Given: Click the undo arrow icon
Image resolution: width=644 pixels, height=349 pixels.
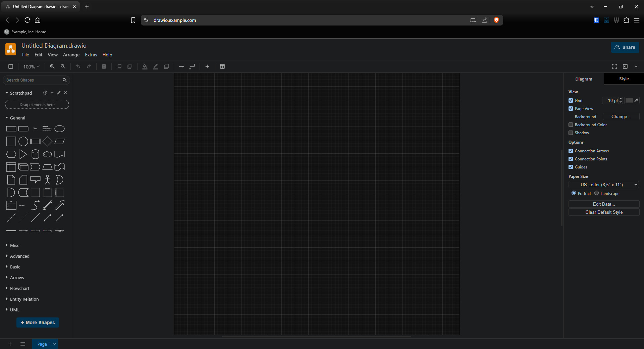Looking at the screenshot, I should pos(78,66).
